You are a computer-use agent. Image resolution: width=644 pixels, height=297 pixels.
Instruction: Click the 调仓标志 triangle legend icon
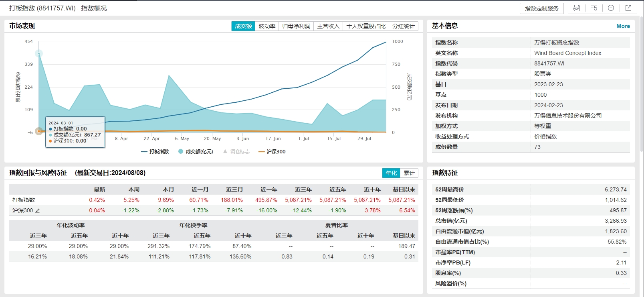[x=225, y=152]
